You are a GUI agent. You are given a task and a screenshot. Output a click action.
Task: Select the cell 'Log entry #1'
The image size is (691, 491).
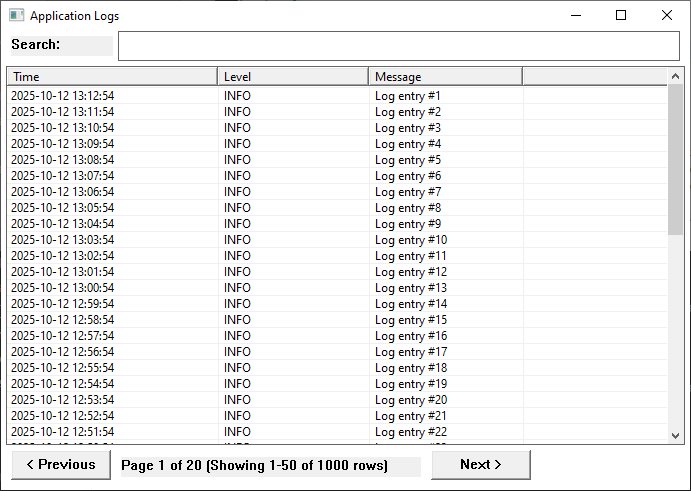pyautogui.click(x=408, y=96)
